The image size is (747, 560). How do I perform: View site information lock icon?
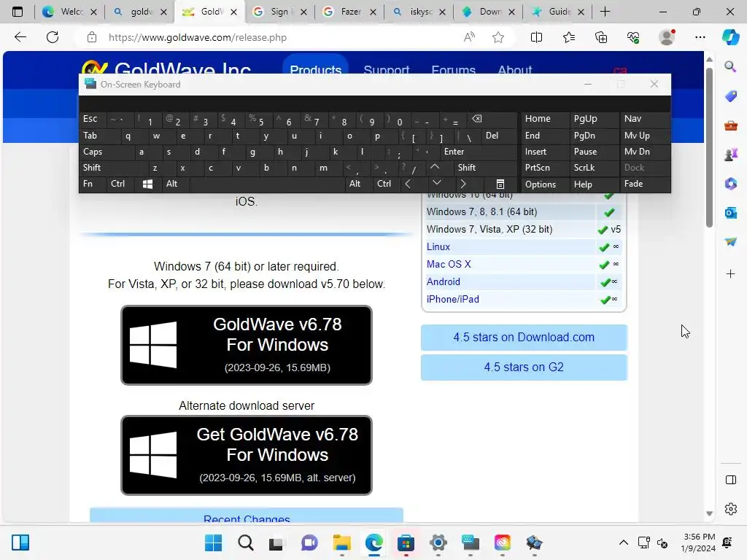click(92, 37)
